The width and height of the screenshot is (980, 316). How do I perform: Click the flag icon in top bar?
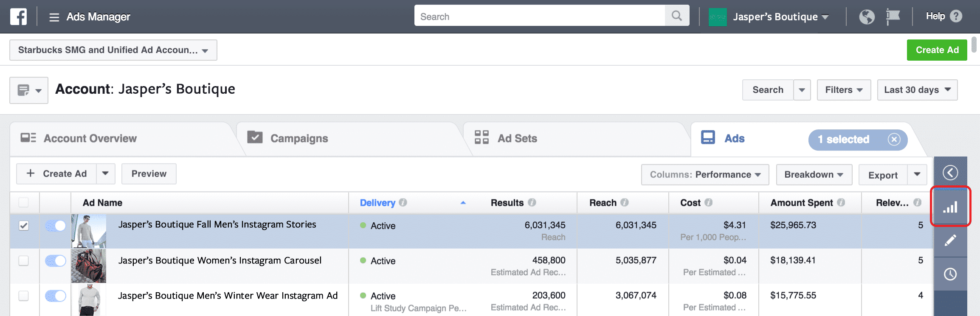tap(893, 17)
